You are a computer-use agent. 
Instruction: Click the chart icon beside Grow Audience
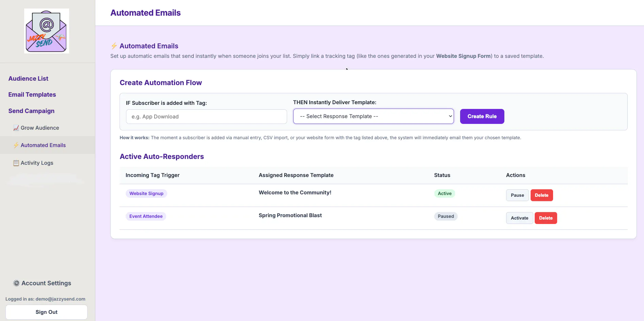16,128
